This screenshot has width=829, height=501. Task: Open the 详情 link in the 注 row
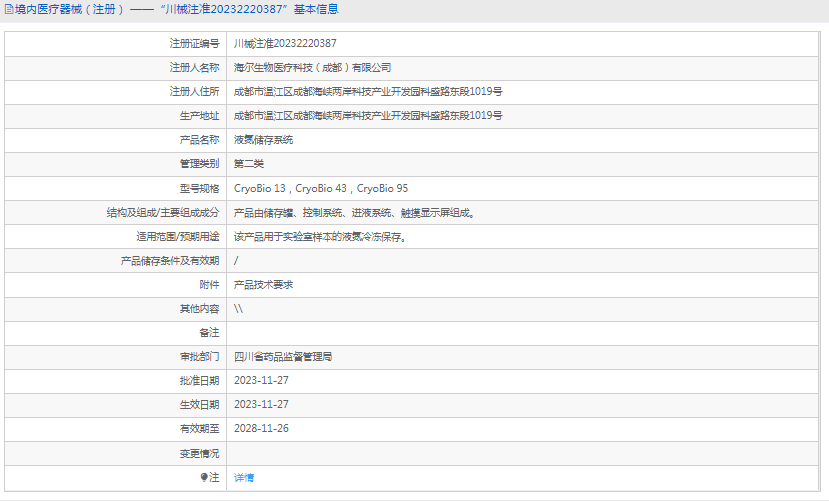point(244,478)
